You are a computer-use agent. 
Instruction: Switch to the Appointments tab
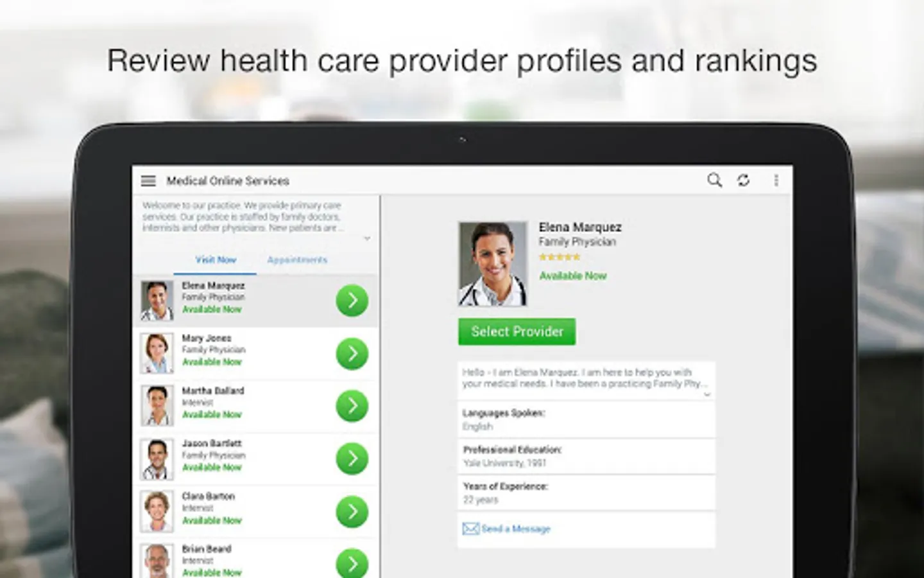(x=297, y=260)
